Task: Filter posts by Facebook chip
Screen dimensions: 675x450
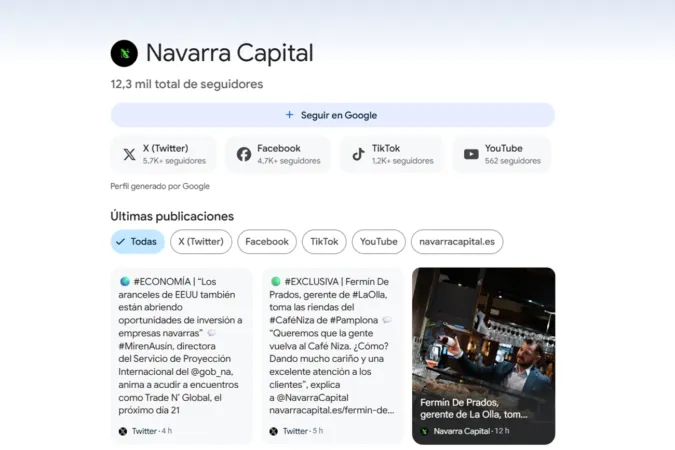Action: (267, 242)
